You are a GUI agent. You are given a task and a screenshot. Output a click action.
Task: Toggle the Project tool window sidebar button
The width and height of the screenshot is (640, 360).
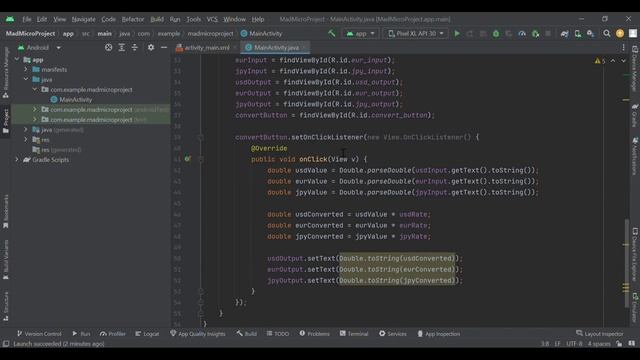[x=6, y=121]
